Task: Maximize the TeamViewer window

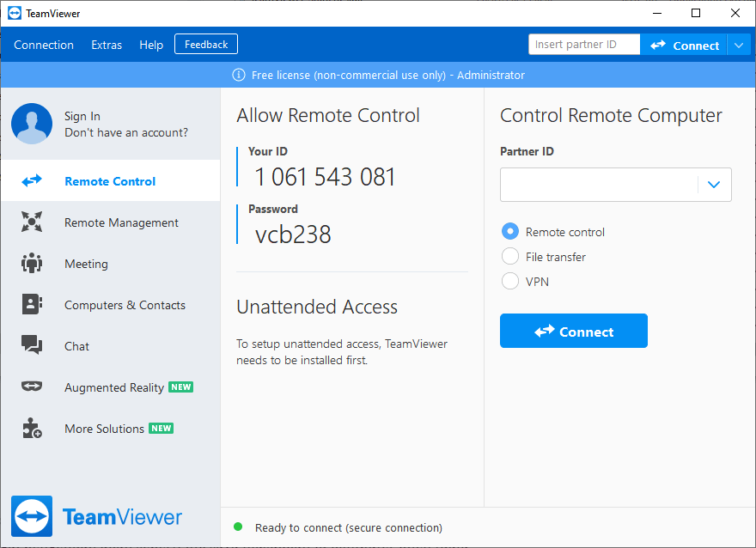Action: click(x=696, y=13)
